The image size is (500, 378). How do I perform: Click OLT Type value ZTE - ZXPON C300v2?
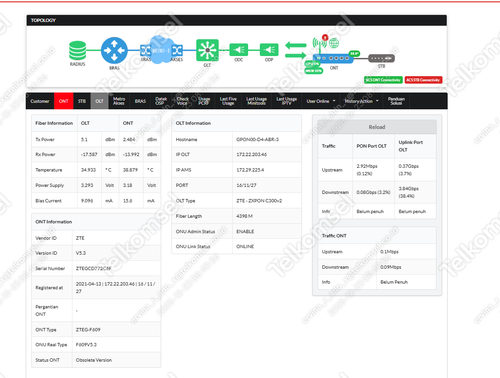pyautogui.click(x=259, y=201)
